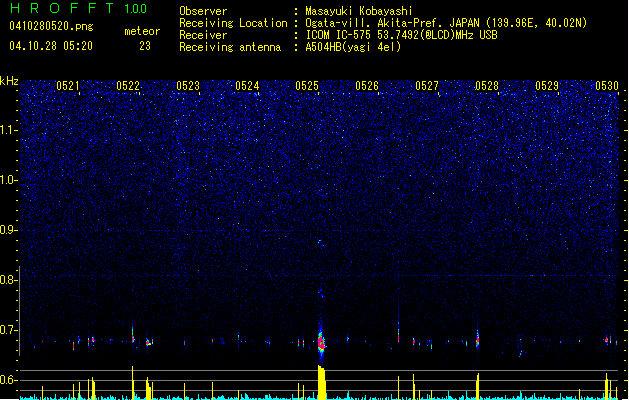Click the 0524 time marker
Image resolution: width=629 pixels, height=400 pixels.
click(247, 86)
